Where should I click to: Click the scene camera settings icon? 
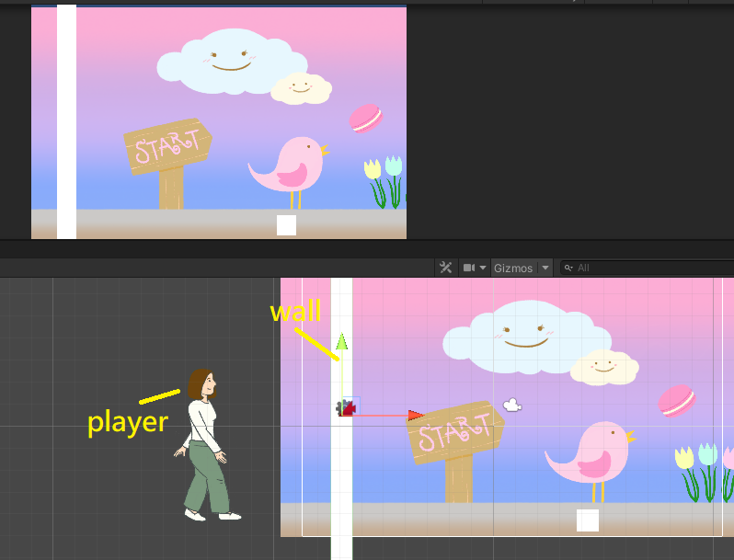[x=469, y=268]
